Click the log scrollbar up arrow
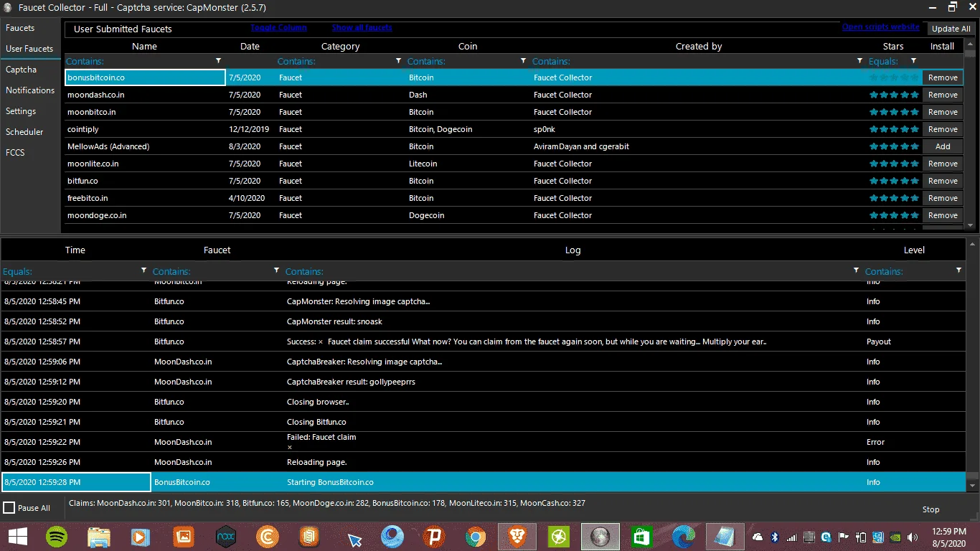Viewport: 980px width, 551px height. 973,245
